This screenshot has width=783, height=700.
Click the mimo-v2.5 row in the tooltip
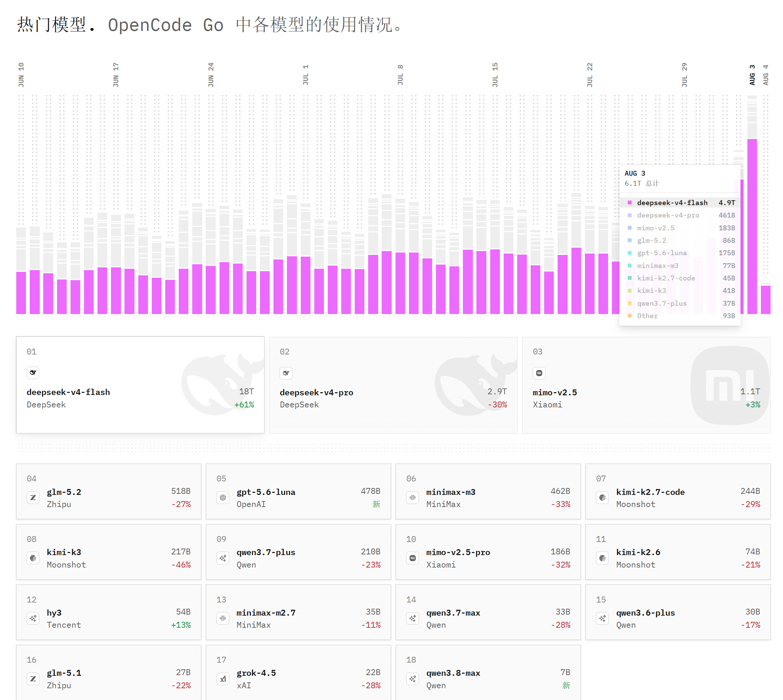coord(680,228)
